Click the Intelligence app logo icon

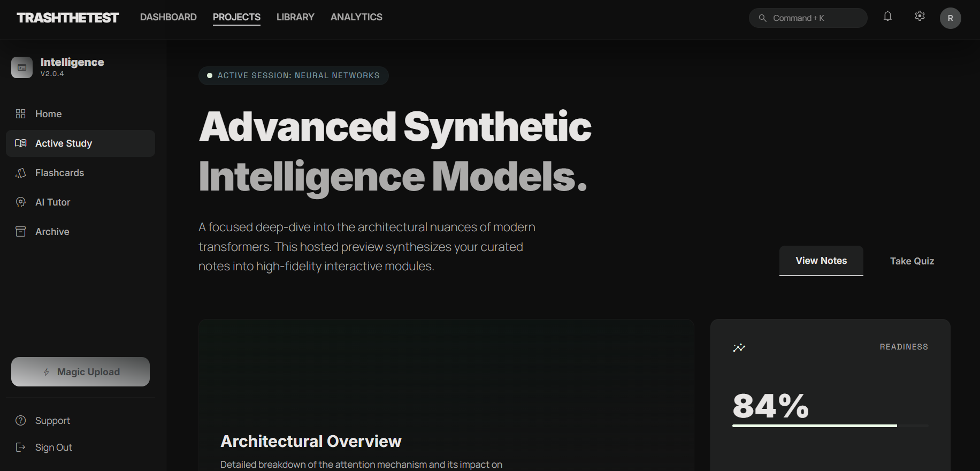(22, 67)
